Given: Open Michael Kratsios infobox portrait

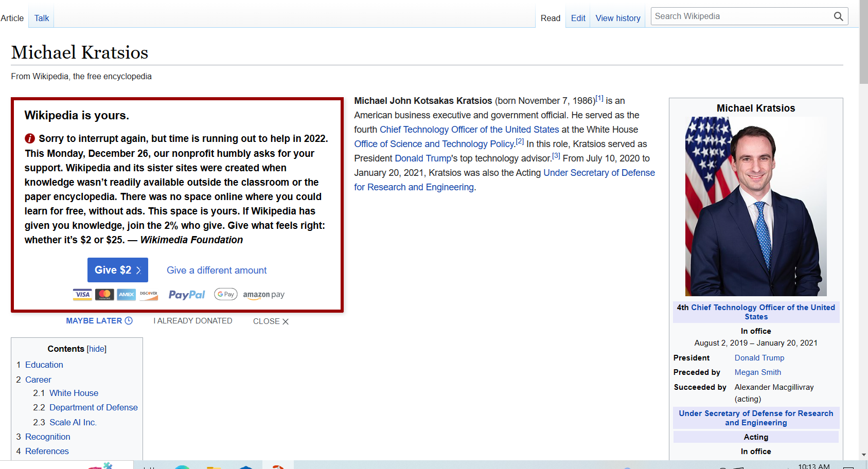Looking at the screenshot, I should pos(756,206).
